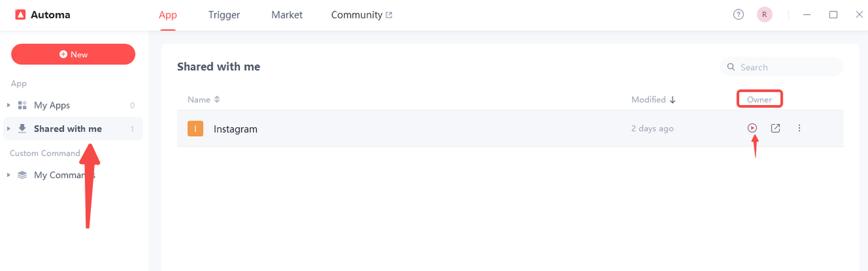The width and height of the screenshot is (868, 271).
Task: Open Instagram app in external window icon
Action: (x=775, y=128)
